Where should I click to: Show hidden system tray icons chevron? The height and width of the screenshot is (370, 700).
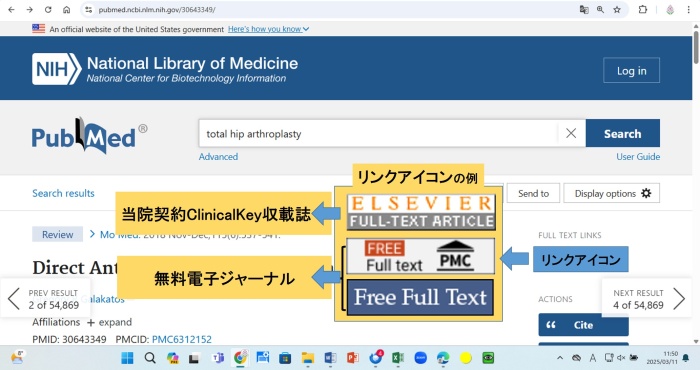(x=560, y=358)
